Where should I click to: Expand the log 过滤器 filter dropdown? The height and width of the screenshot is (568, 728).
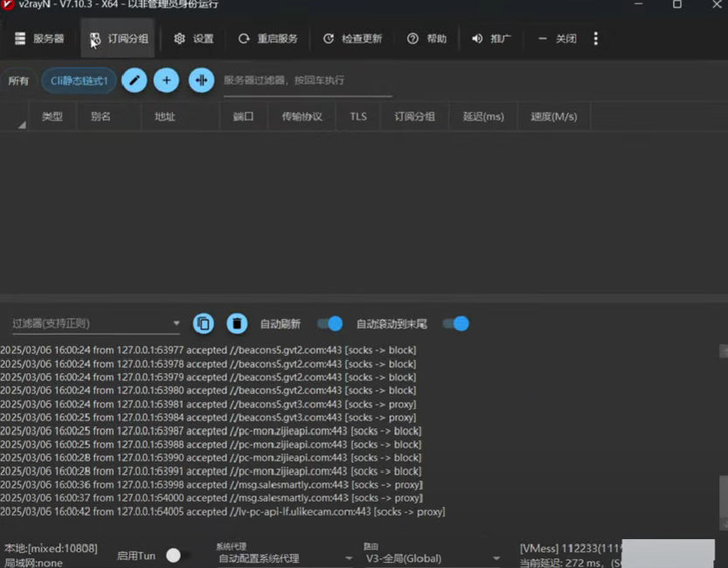point(177,323)
